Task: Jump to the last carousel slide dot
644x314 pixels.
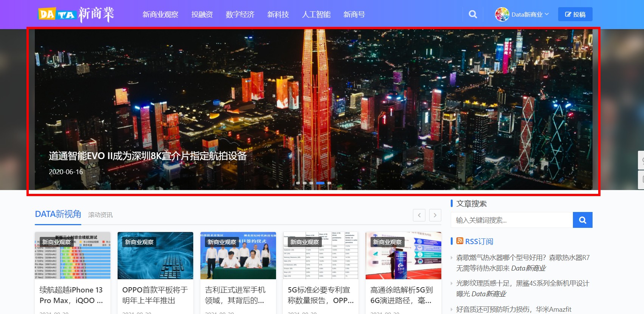Action: pyautogui.click(x=329, y=183)
